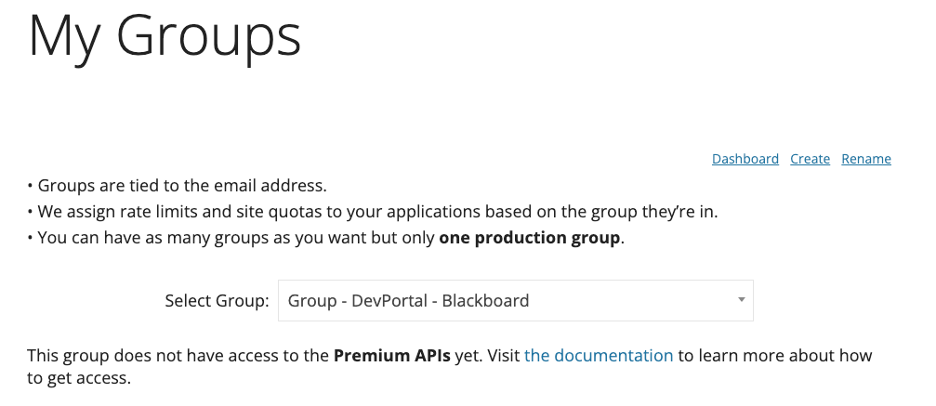936x406 pixels.
Task: Open the Select Group dropdown
Action: pyautogui.click(x=516, y=300)
